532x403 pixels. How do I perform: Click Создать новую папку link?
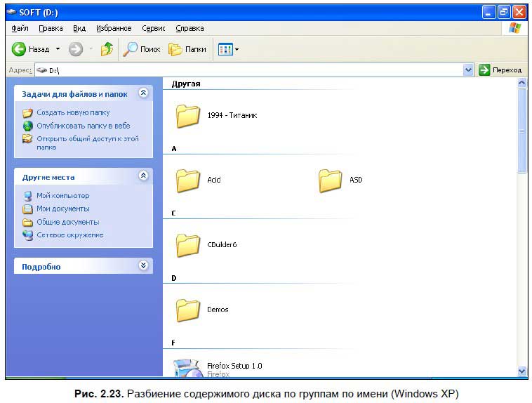(x=73, y=113)
